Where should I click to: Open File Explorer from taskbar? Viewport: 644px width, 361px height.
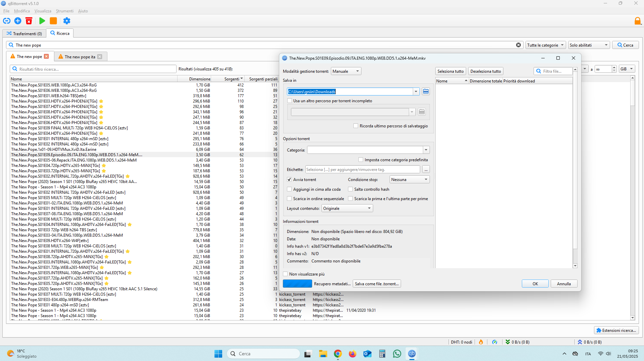tap(323, 354)
